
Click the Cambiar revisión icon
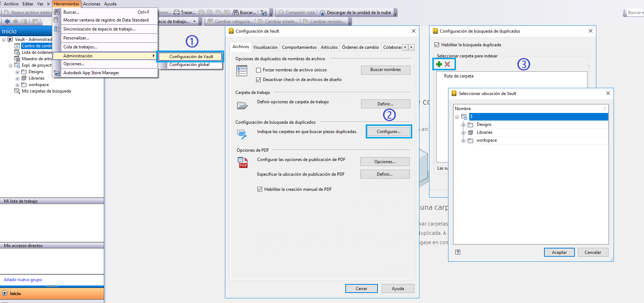pyautogui.click(x=306, y=22)
